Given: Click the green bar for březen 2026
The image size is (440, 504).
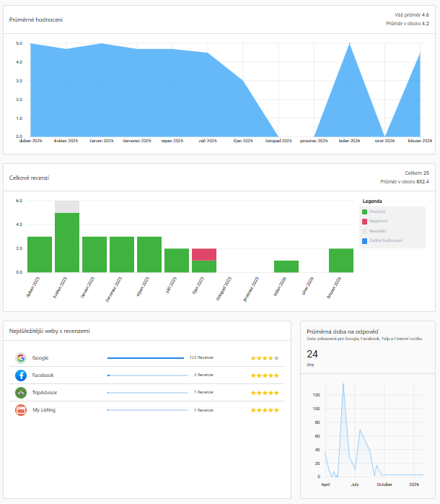Looking at the screenshot, I should pyautogui.click(x=341, y=261).
